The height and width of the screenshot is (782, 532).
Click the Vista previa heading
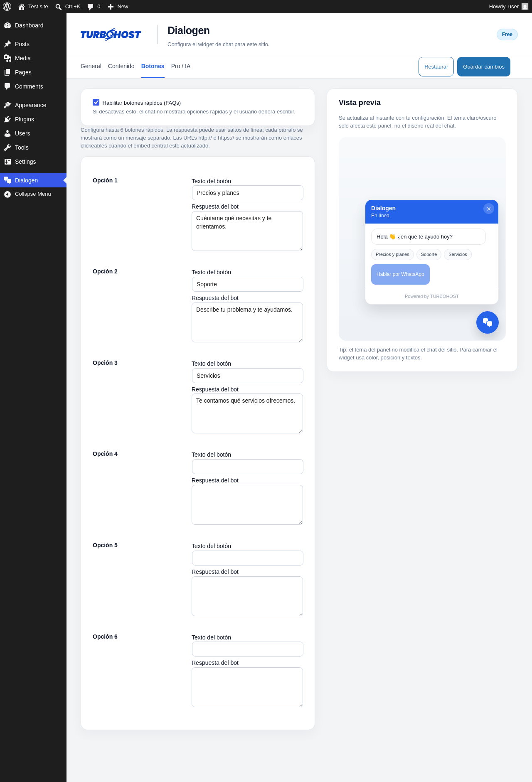pyautogui.click(x=360, y=103)
